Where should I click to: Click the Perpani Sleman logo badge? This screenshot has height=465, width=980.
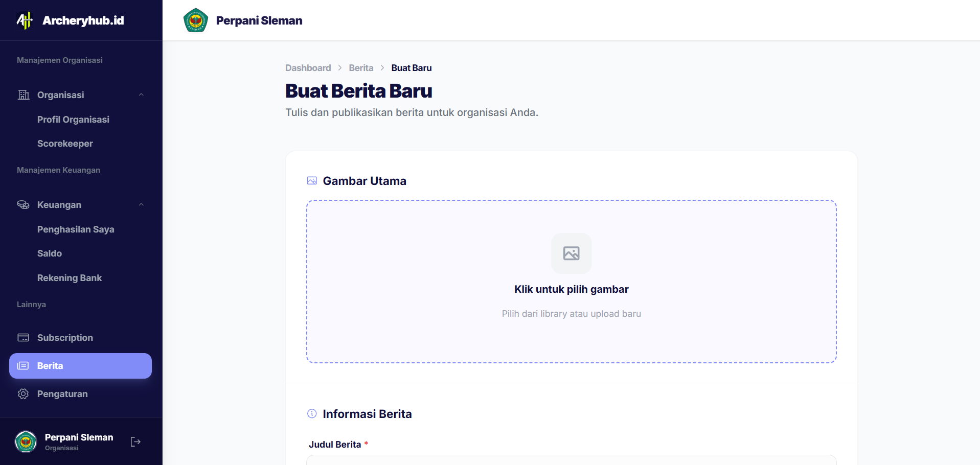[196, 20]
